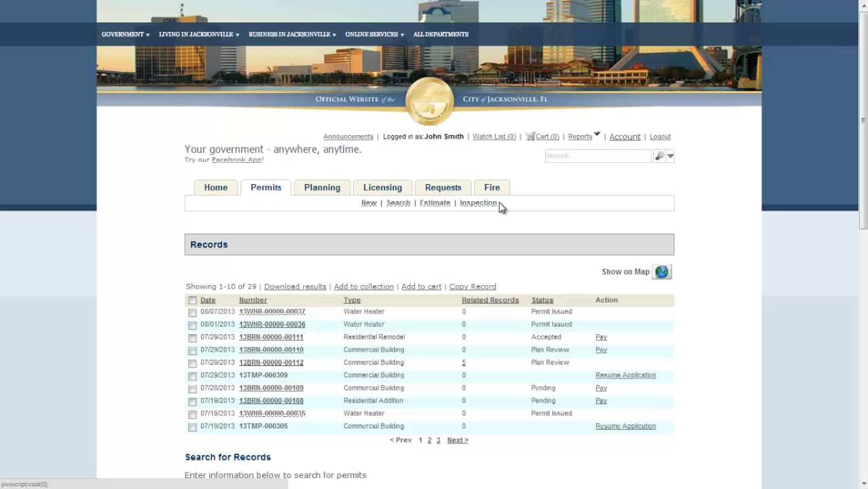This screenshot has width=868, height=489.
Task: Click the site search input field
Action: 598,156
